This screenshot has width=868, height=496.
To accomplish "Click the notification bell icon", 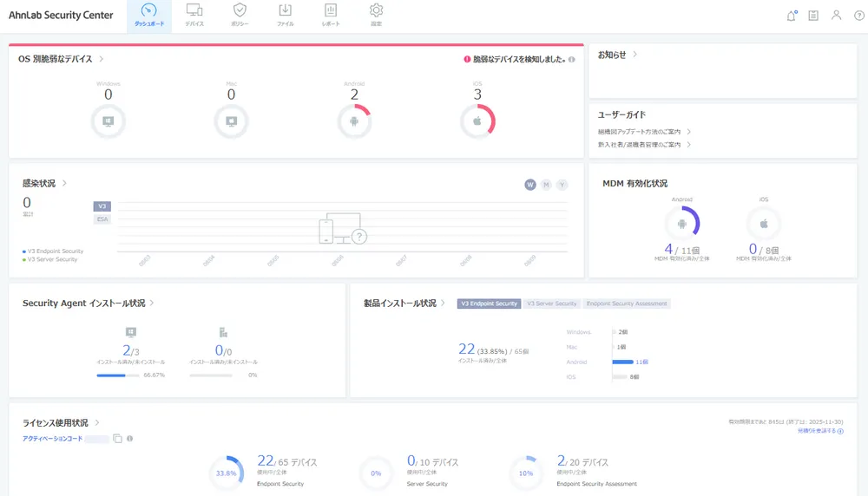I will click(791, 16).
